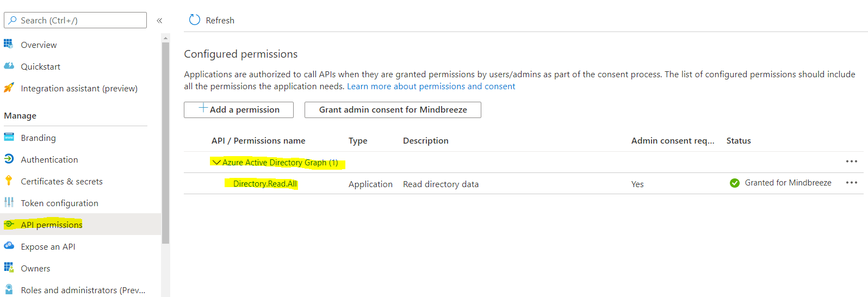This screenshot has height=297, width=868.
Task: Open Learn more about permissions and consent
Action: tap(431, 86)
